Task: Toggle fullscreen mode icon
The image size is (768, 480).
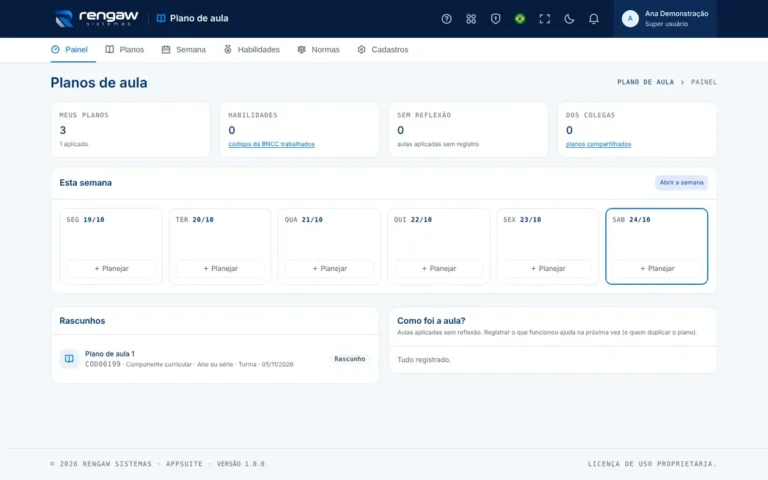Action: (544, 19)
